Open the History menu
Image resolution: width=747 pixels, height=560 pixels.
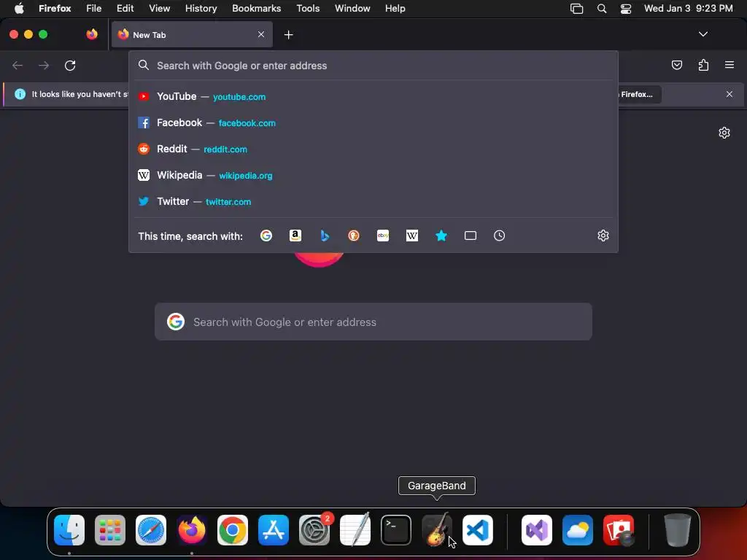[x=201, y=8]
